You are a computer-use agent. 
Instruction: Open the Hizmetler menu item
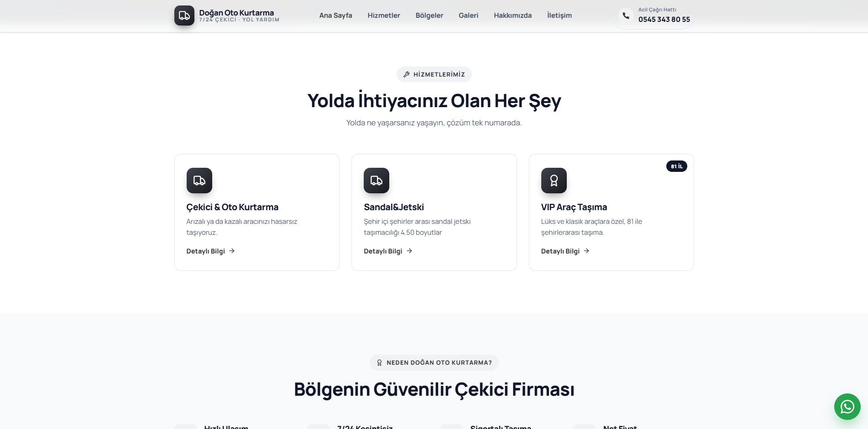point(384,16)
